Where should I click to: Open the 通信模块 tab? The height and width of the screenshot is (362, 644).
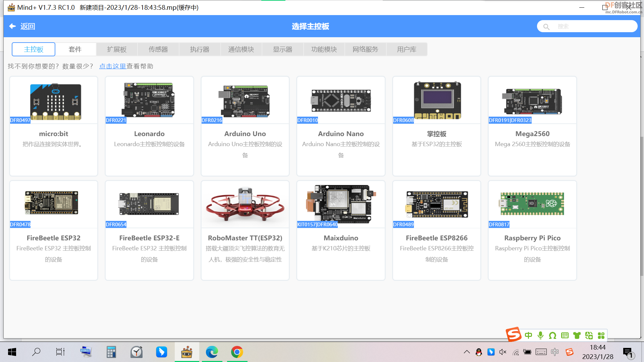click(x=241, y=49)
